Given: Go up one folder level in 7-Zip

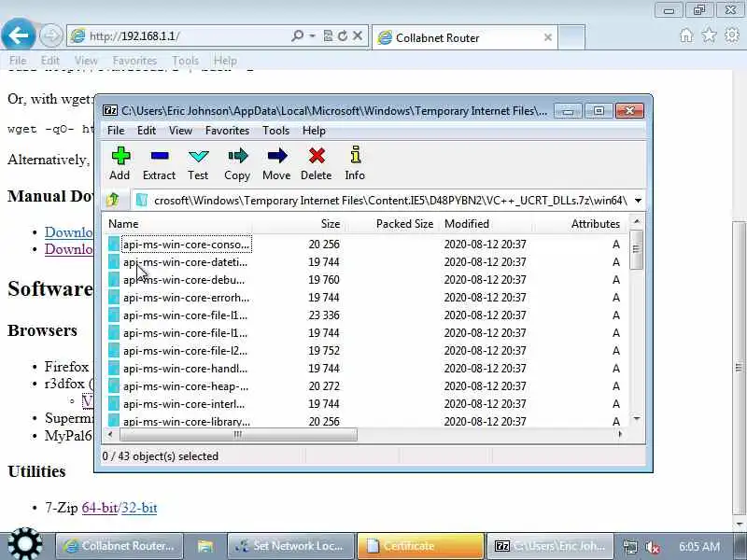Looking at the screenshot, I should click(x=113, y=201).
